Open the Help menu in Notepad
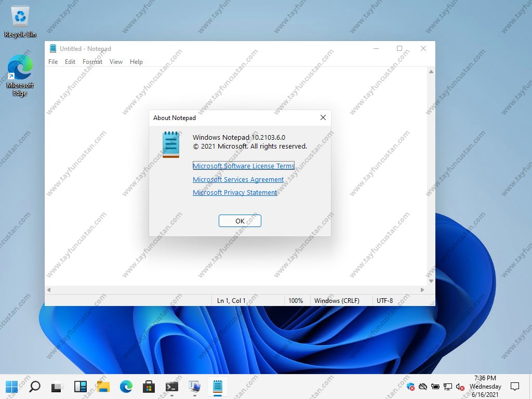The image size is (532, 399). pyautogui.click(x=136, y=62)
